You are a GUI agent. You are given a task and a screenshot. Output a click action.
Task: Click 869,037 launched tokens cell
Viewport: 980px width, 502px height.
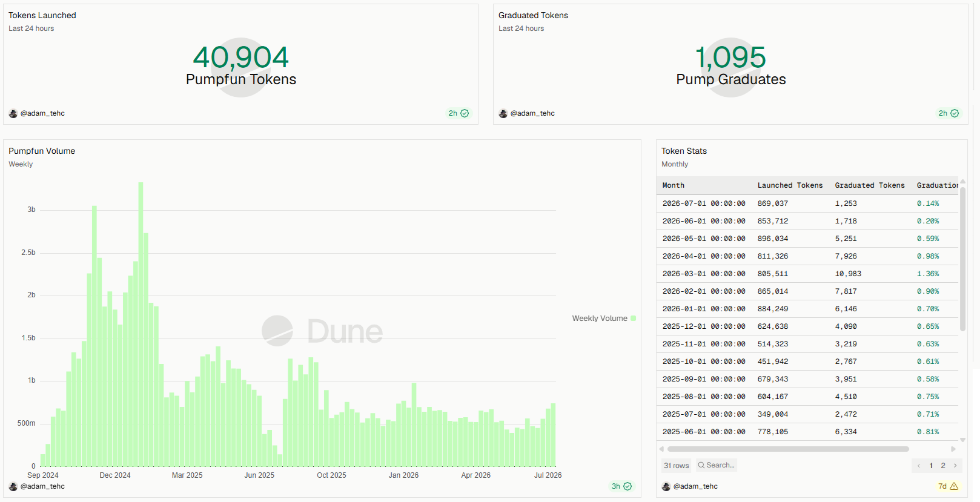773,203
